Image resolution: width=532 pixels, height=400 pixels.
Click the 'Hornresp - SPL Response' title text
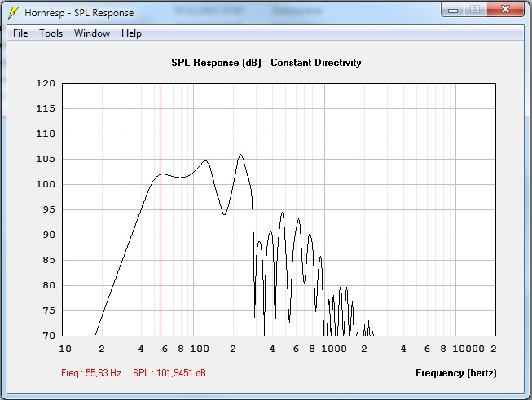point(79,13)
